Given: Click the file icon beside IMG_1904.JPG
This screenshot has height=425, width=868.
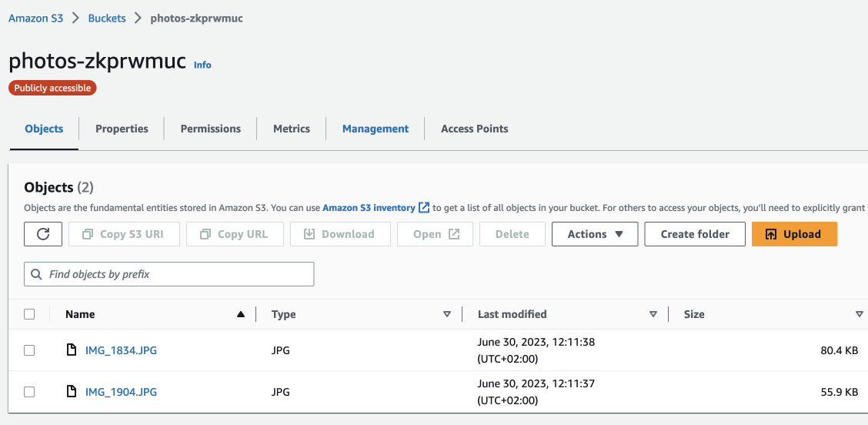Looking at the screenshot, I should (x=72, y=392).
